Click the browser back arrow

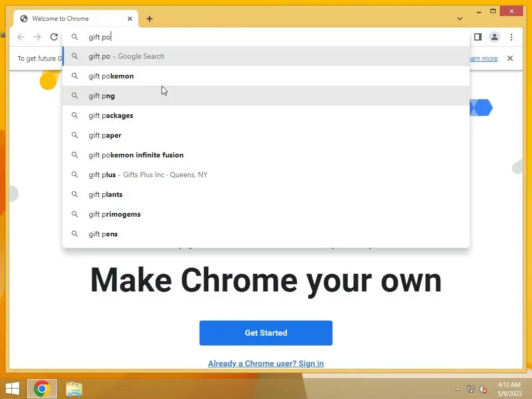21,37
